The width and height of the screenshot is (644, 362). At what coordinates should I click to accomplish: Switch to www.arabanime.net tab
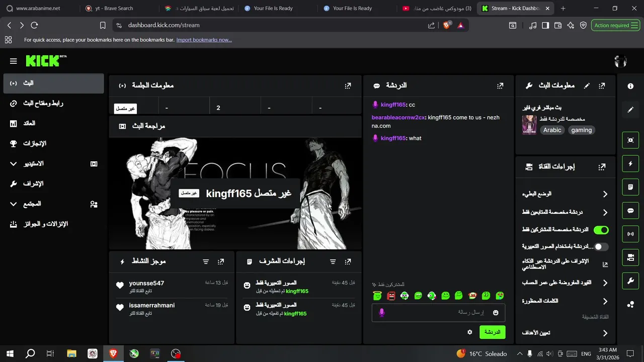pos(38,9)
